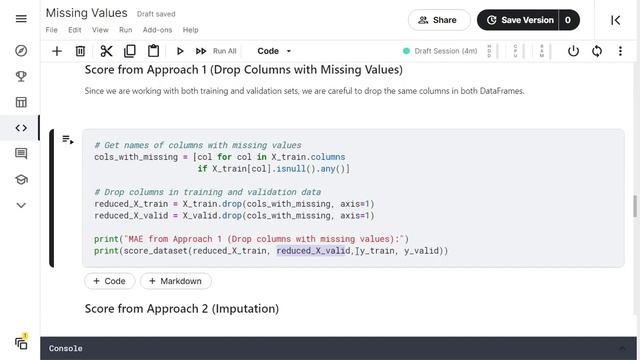Restart the session with refresh icon

point(597,51)
